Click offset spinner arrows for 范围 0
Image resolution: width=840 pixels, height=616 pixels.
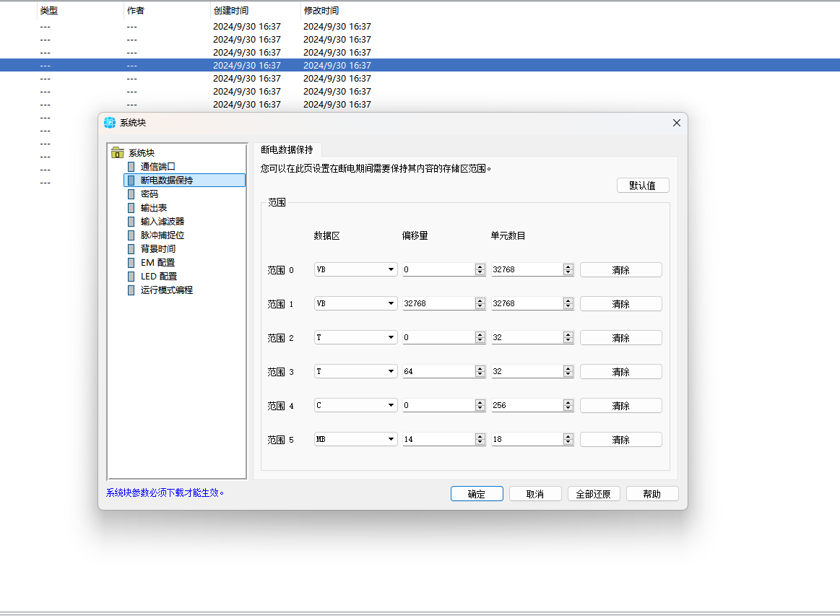click(480, 269)
